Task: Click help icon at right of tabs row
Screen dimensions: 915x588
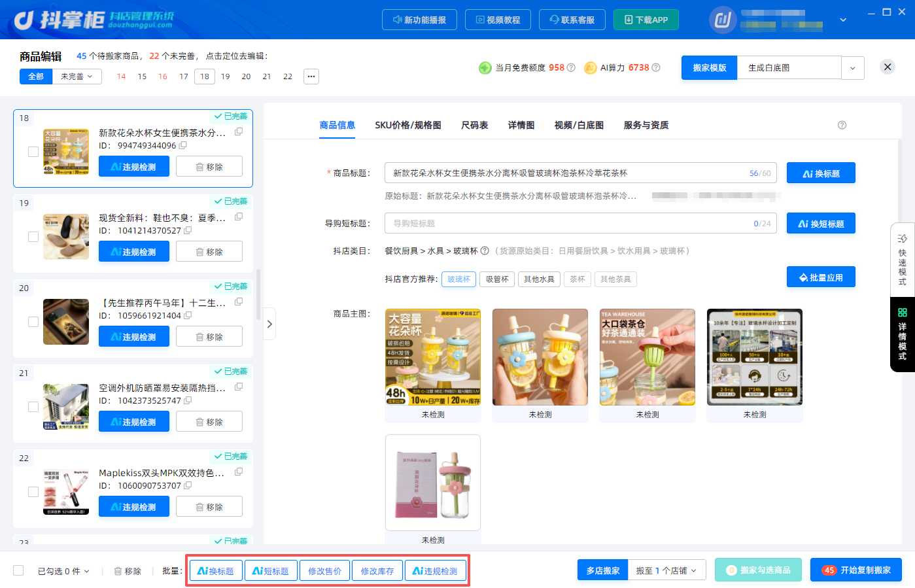Action: (842, 125)
